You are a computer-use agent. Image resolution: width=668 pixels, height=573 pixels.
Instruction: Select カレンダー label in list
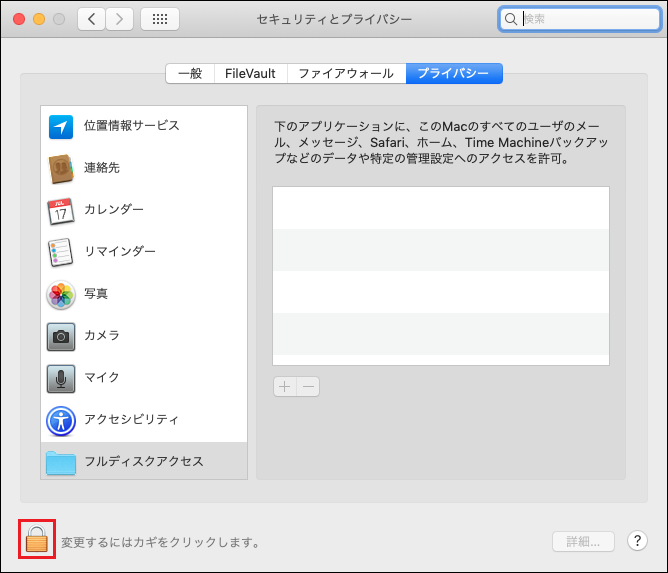coord(114,210)
